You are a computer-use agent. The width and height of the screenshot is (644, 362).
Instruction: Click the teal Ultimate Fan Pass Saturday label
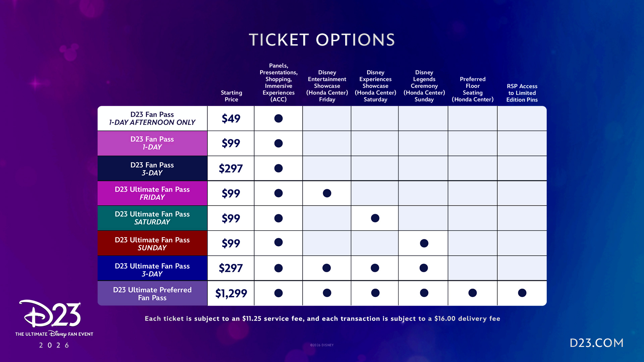[152, 218]
